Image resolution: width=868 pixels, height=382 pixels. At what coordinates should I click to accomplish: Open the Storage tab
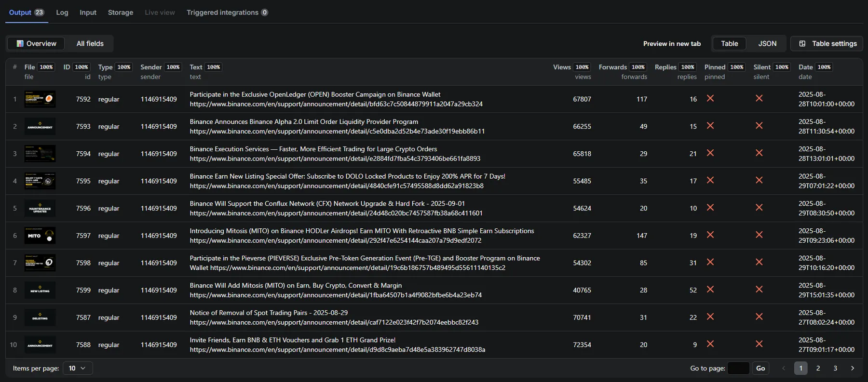[x=121, y=13]
